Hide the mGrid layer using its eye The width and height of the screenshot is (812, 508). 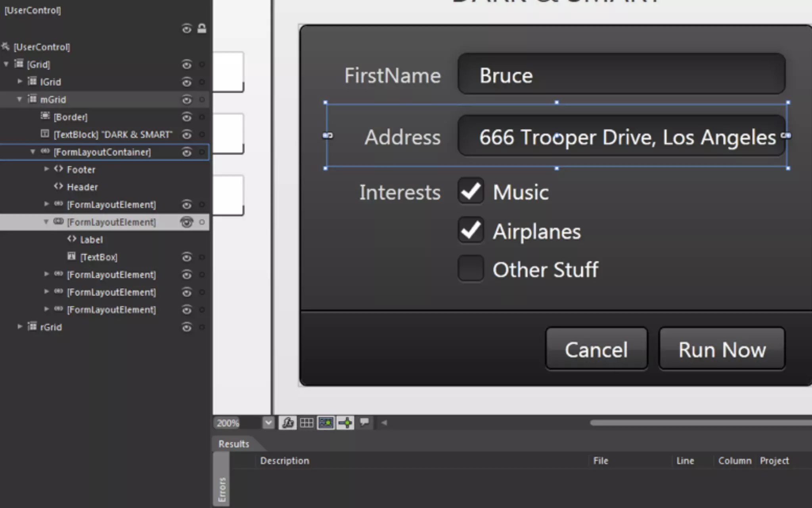187,100
